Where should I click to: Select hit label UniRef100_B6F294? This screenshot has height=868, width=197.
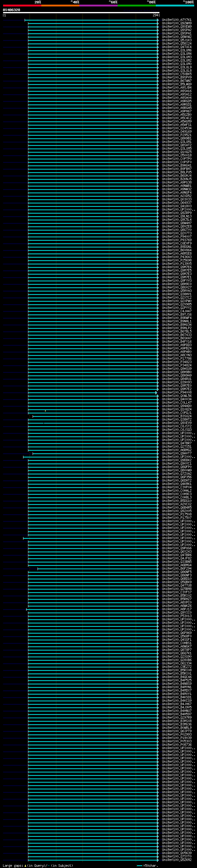(176, 569)
